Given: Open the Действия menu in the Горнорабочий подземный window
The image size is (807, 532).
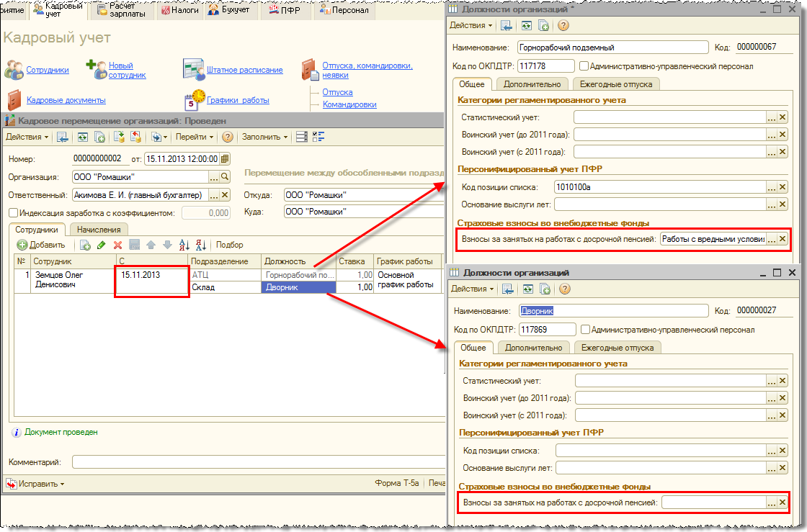Looking at the screenshot, I should (471, 26).
